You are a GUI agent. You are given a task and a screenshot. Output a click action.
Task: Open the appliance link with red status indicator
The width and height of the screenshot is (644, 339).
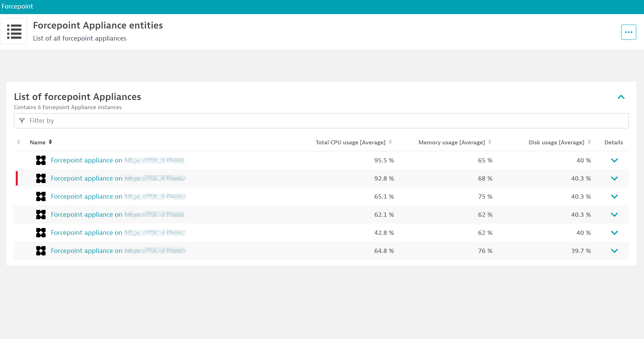click(x=86, y=178)
